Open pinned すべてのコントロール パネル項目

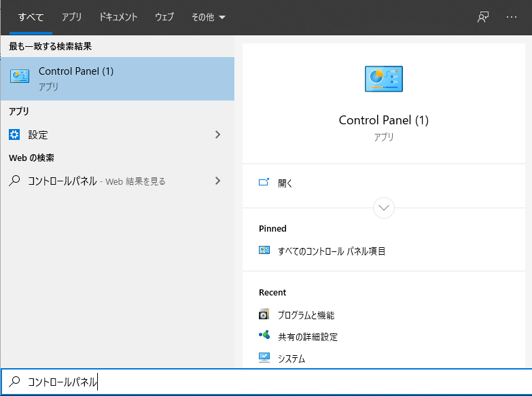(331, 251)
